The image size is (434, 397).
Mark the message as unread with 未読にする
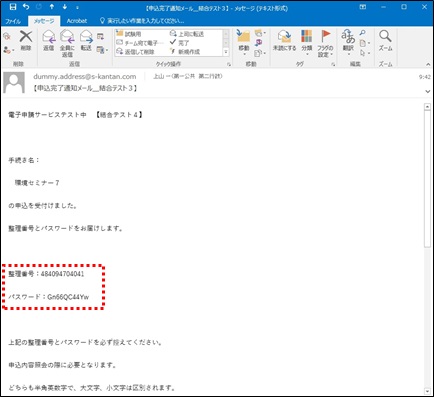[x=284, y=41]
